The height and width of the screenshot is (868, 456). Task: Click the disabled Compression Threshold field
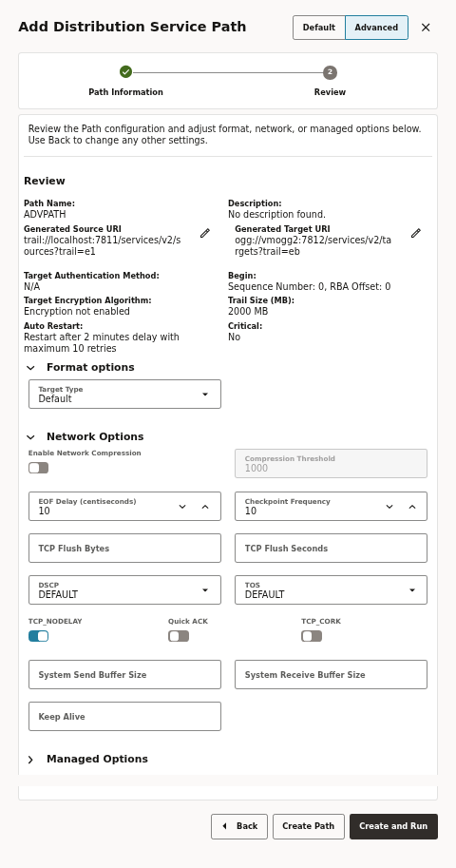click(x=331, y=463)
